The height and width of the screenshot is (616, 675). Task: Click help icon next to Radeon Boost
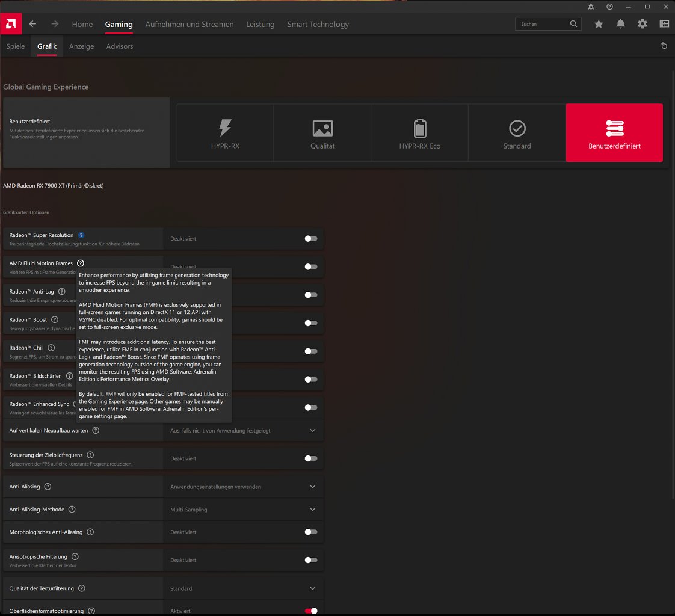click(55, 319)
